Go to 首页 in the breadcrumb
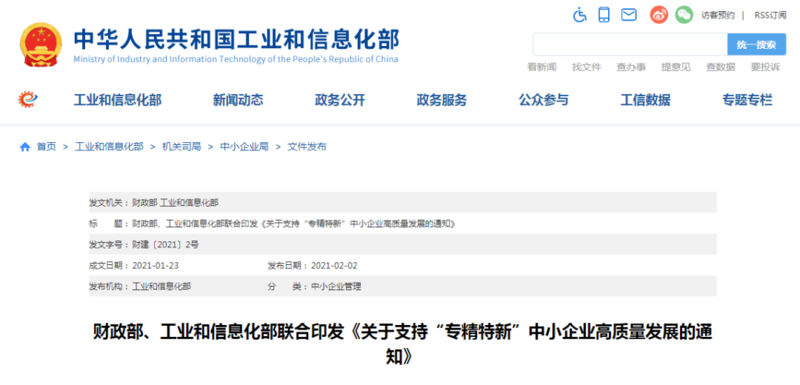This screenshot has width=800, height=385. [46, 147]
